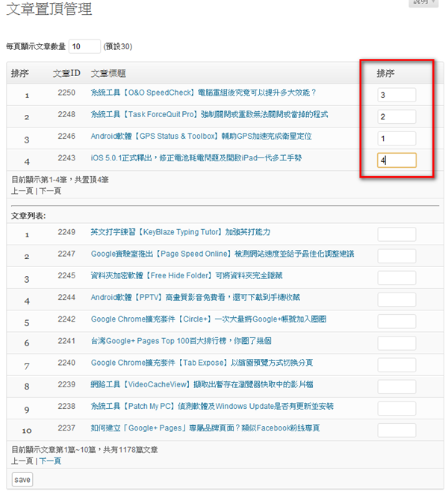Image resolution: width=448 pixels, height=491 pixels.
Task: Click empty sort field for article 2249
Action: 396,234
